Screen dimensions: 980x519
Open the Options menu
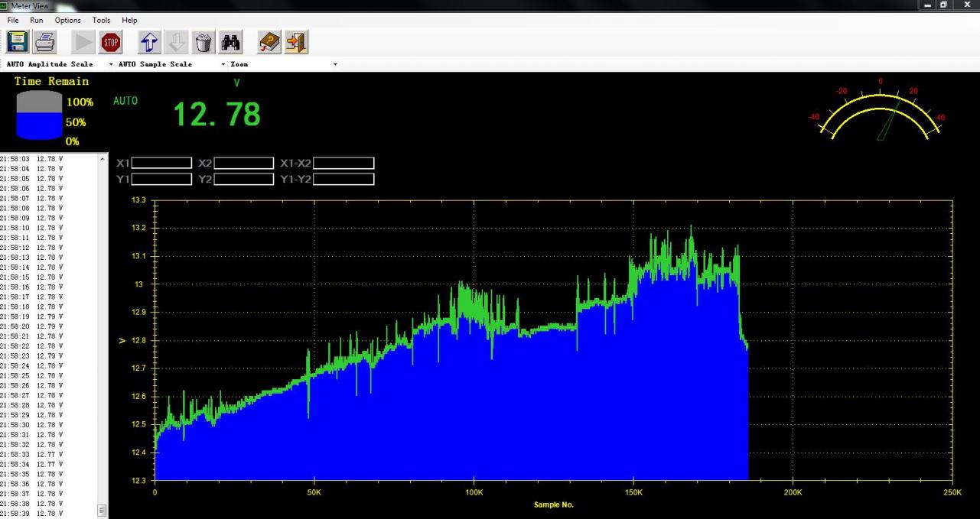click(x=67, y=20)
